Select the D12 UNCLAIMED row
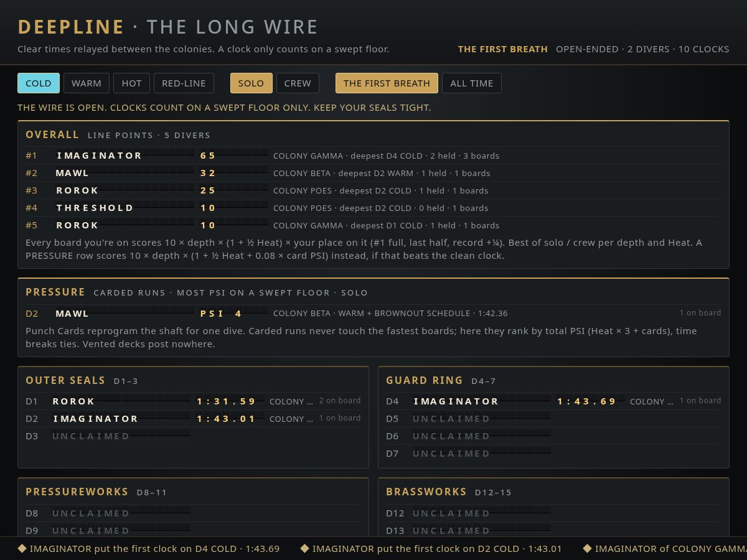Viewport: 747px width, 560px height. point(553,513)
